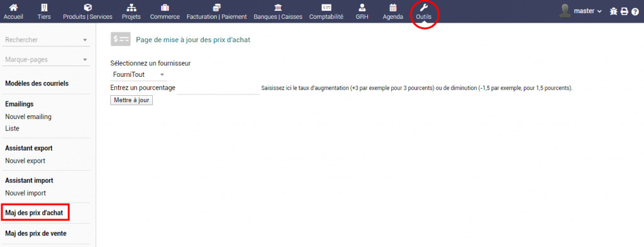Click the percentage input field

218,88
